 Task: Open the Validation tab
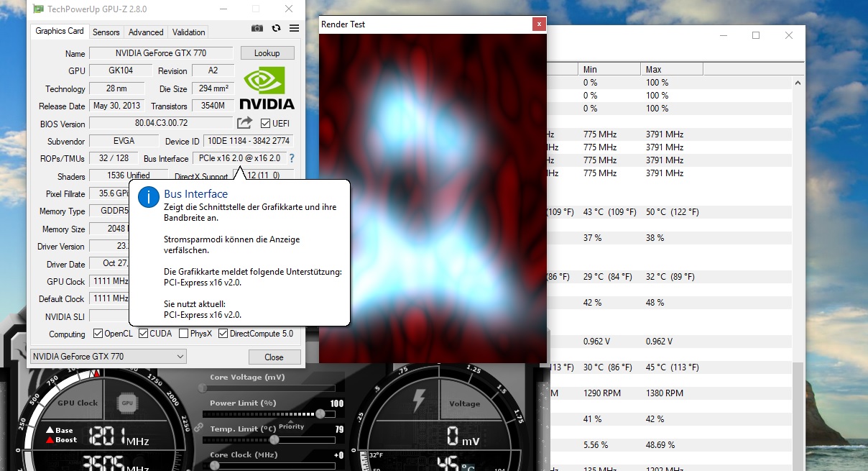tap(189, 32)
